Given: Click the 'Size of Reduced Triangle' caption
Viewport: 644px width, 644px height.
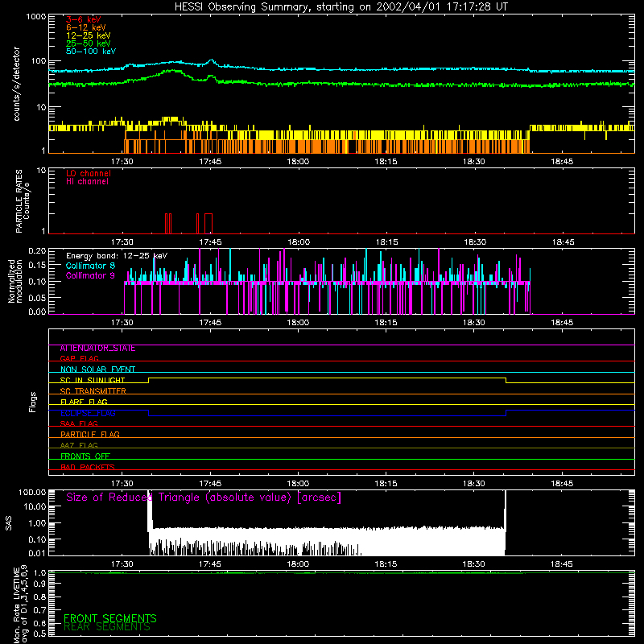Looking at the screenshot, I should point(204,497).
